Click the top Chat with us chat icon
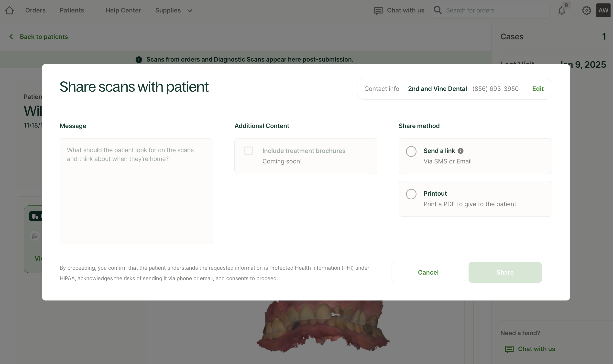Viewport: 613px width, 364px height. 378,11
